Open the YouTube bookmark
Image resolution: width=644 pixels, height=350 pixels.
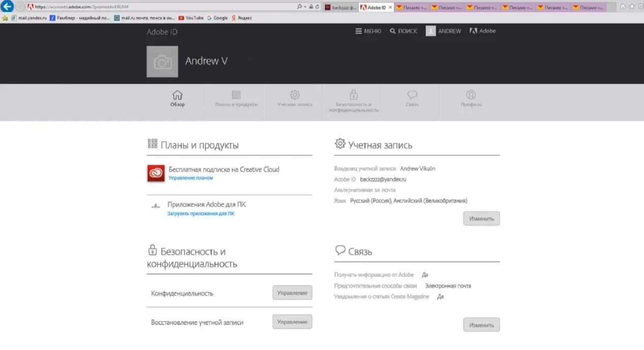(191, 18)
